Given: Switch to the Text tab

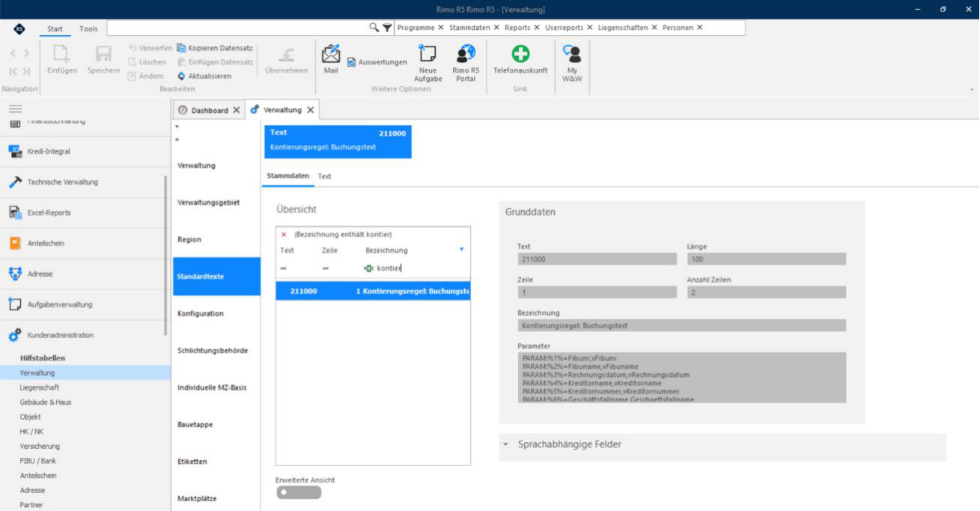Looking at the screenshot, I should 324,177.
